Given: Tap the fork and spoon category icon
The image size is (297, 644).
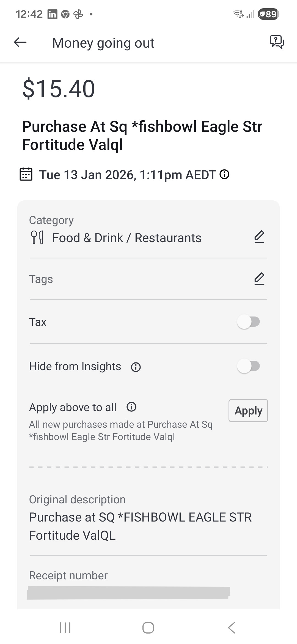Looking at the screenshot, I should [37, 238].
